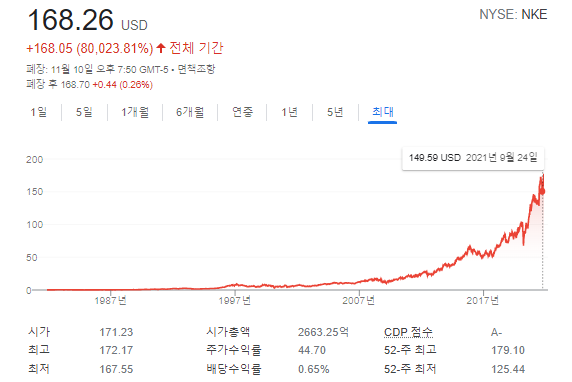Click the USD currency label beside the price
This screenshot has width=572, height=382.
pyautogui.click(x=134, y=26)
